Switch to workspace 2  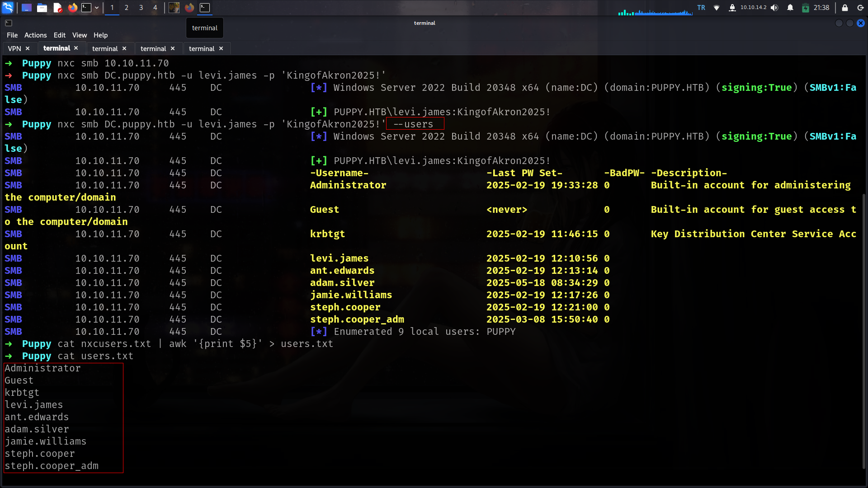(127, 8)
